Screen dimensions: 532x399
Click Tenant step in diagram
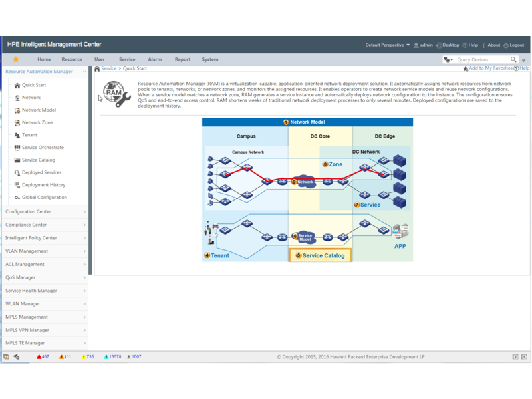click(217, 255)
